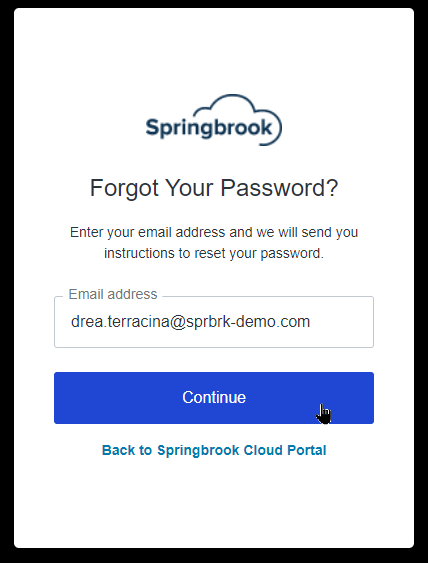Click the word Continue on blue button
This screenshot has height=563, width=428.
[x=214, y=397]
